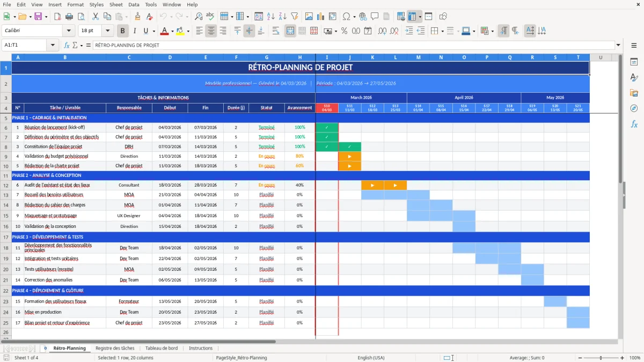This screenshot has width=644, height=362.
Task: Run the Spelling check icon
Action: click(210, 17)
